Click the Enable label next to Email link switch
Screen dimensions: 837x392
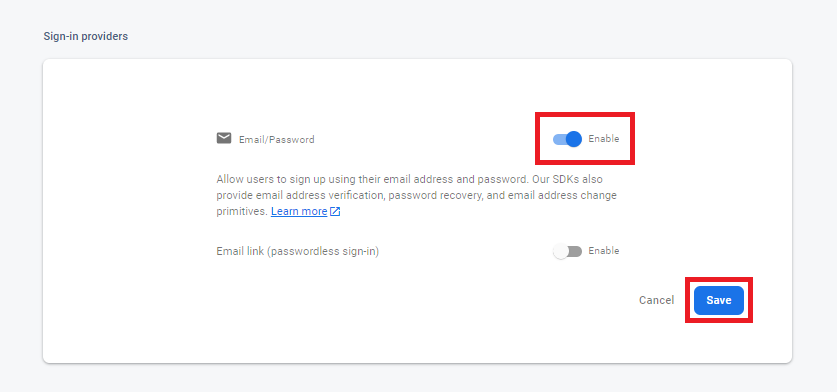point(604,251)
